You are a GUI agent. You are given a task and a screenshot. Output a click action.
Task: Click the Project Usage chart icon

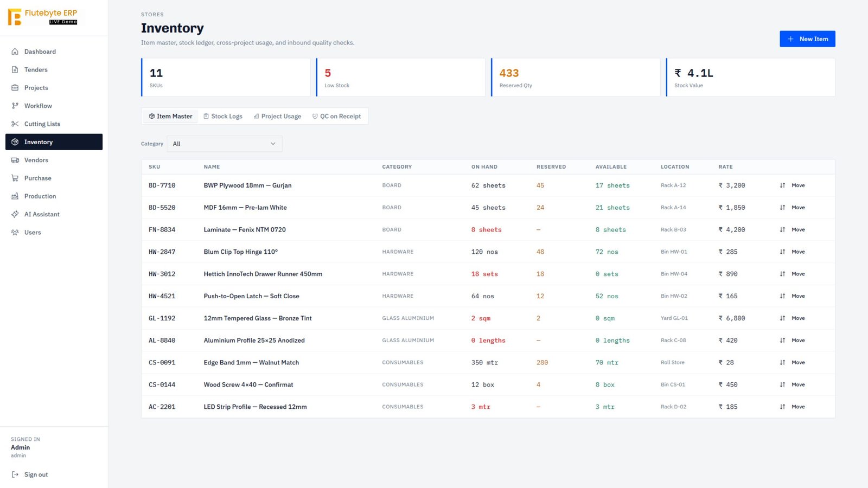coord(256,116)
